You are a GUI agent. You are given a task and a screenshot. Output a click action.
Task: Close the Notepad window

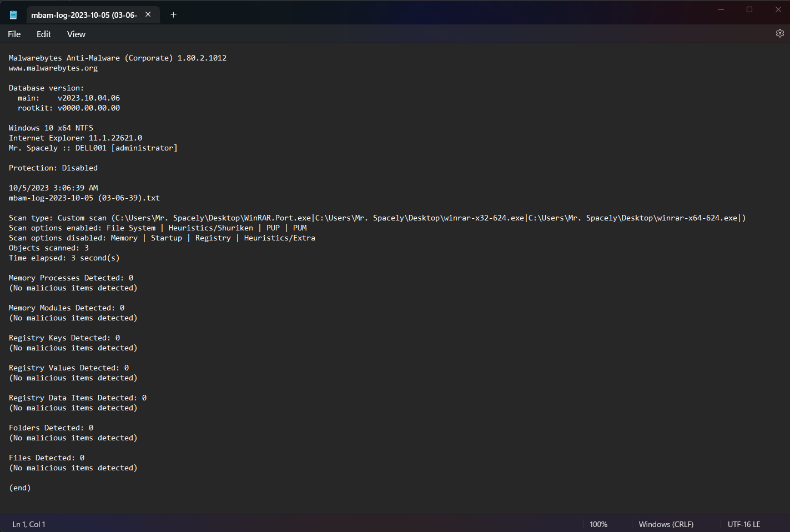point(778,9)
